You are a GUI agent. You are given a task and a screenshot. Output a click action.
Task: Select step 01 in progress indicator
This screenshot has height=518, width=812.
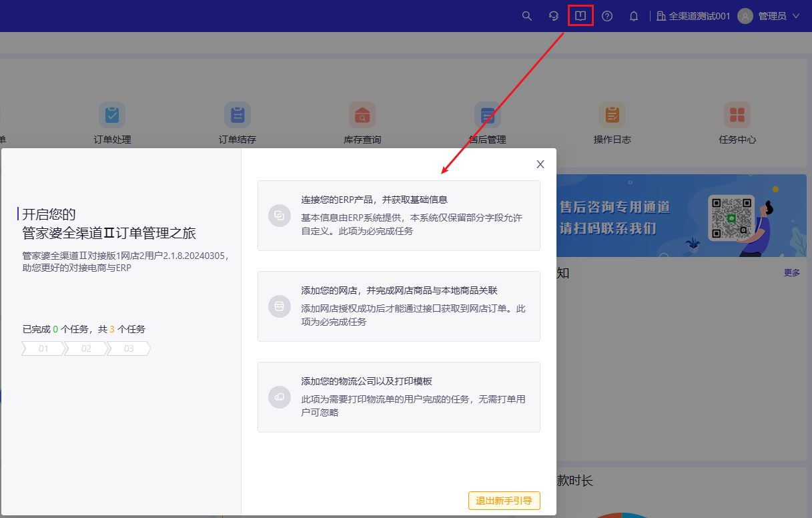pyautogui.click(x=43, y=348)
